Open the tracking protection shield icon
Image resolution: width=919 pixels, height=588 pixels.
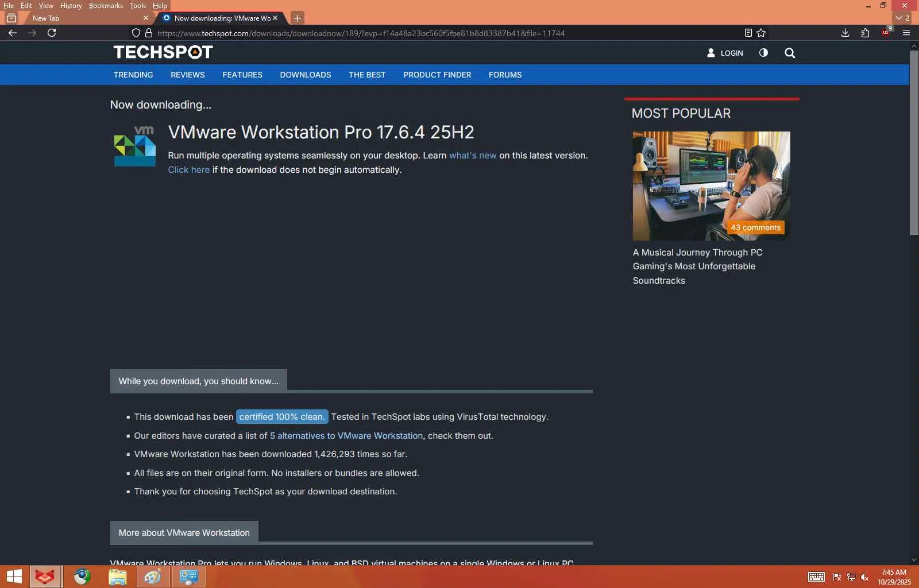136,33
